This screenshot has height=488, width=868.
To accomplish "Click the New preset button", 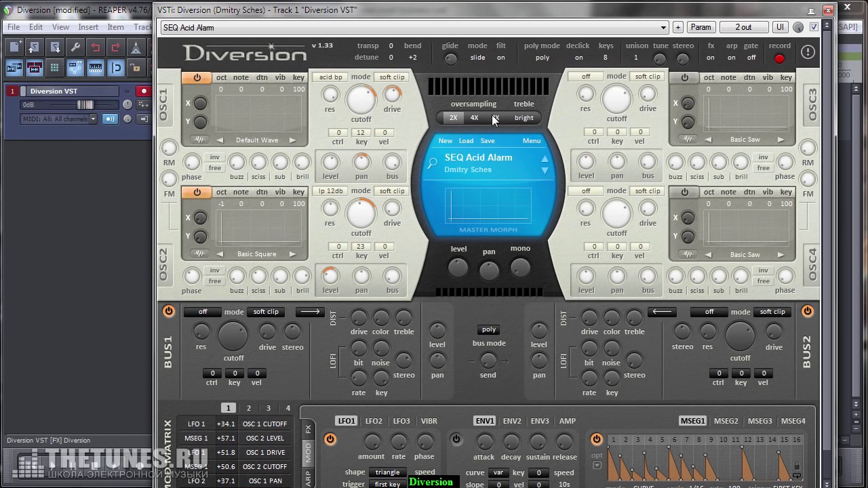I will point(446,141).
